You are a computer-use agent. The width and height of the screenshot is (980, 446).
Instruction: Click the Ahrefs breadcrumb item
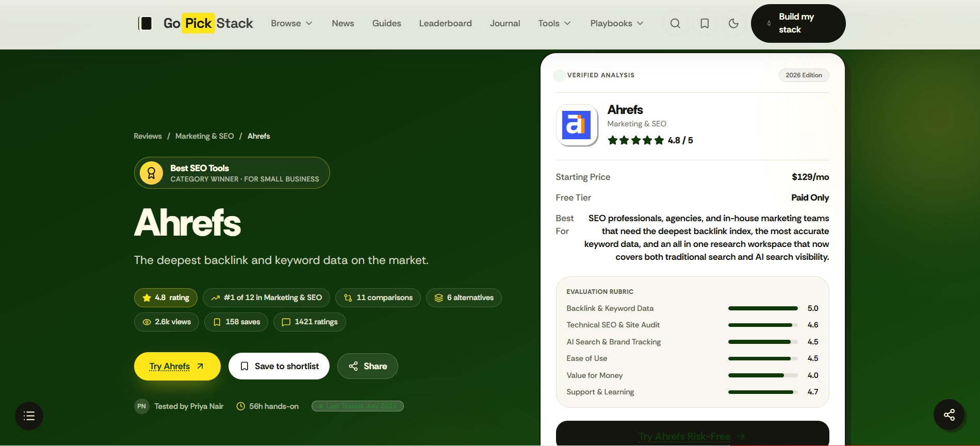click(259, 136)
